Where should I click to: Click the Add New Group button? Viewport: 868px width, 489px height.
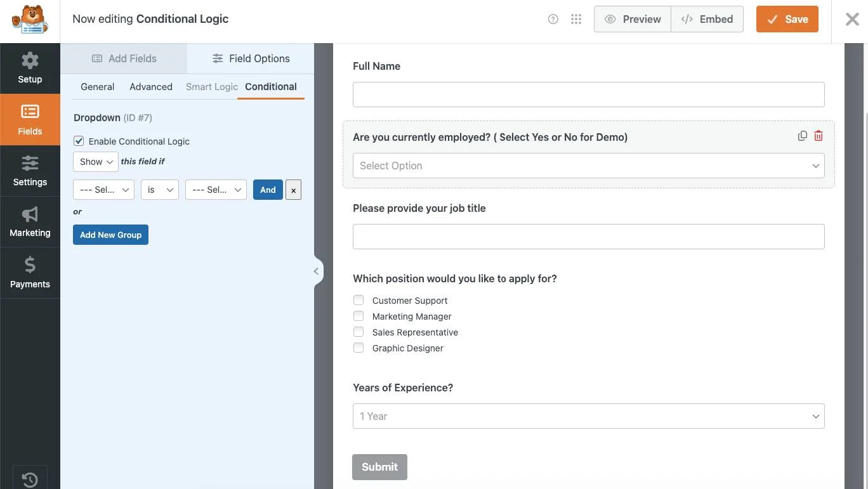110,235
